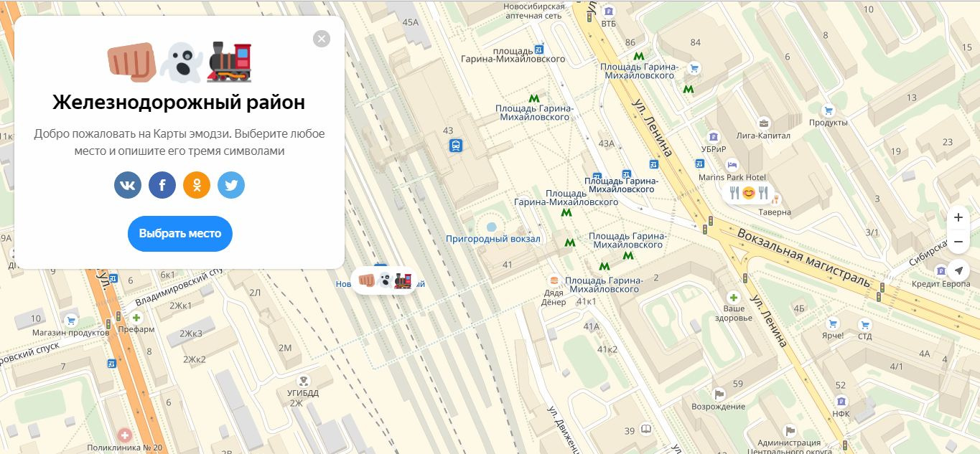Select the Кредит Европа bank marker

[941, 270]
